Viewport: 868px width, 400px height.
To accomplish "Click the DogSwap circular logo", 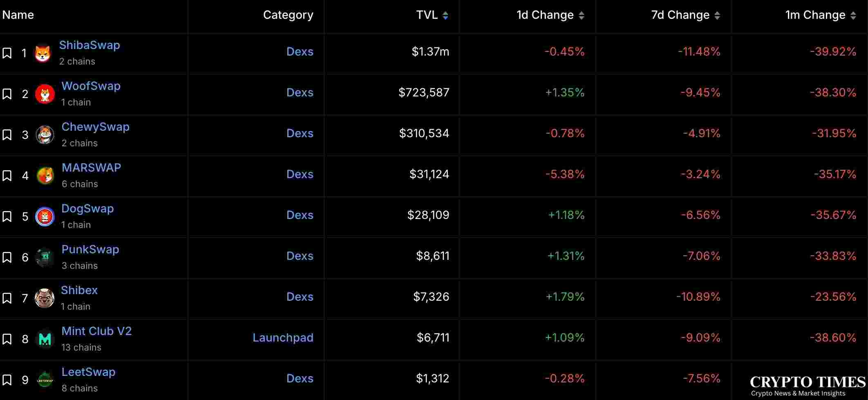I will (x=45, y=217).
